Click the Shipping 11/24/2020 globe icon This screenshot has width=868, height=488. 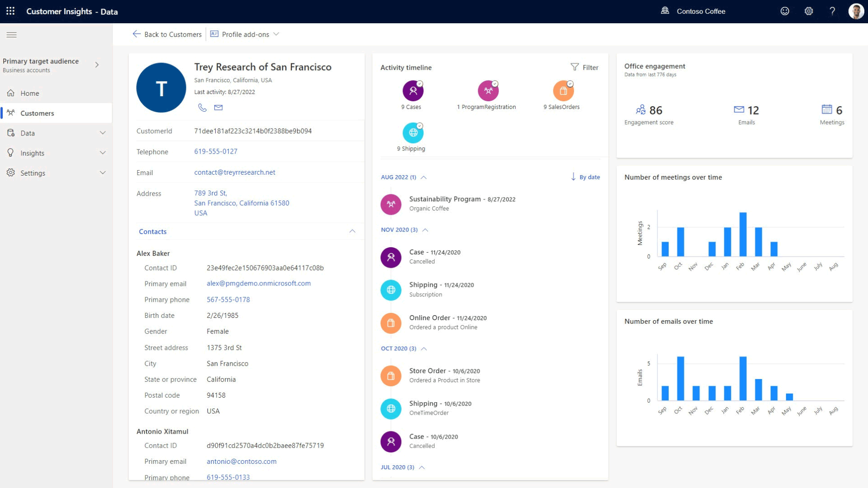coord(391,290)
